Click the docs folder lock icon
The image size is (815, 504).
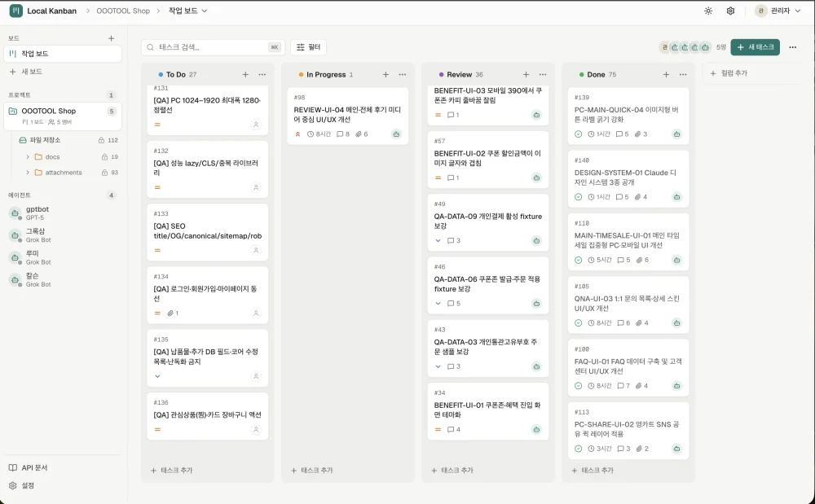[104, 157]
